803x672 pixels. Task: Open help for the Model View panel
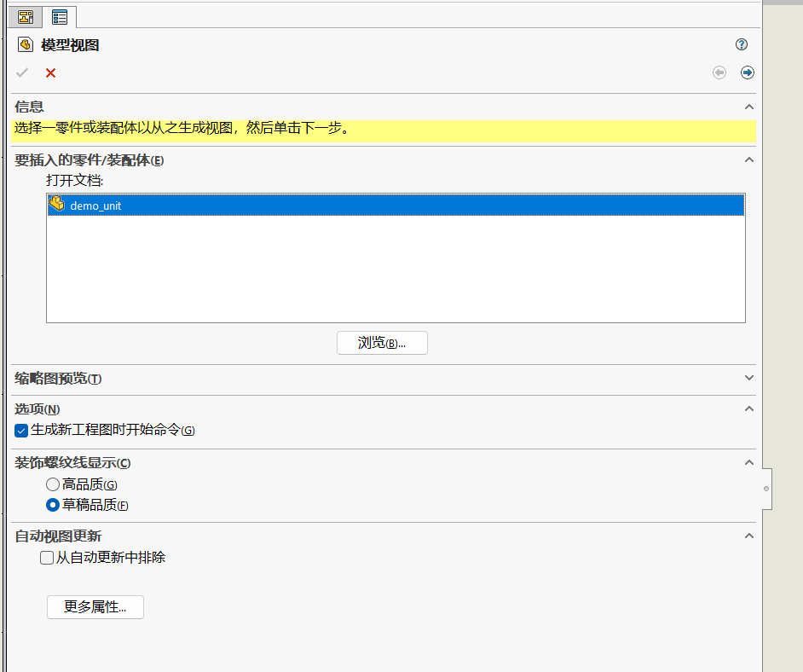coord(742,45)
